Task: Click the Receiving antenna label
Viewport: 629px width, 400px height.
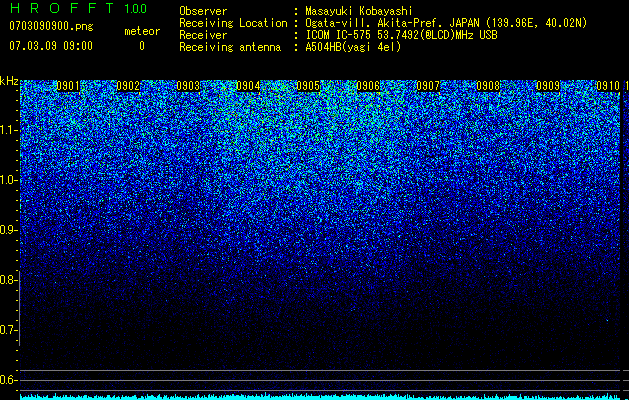Action: (230, 47)
